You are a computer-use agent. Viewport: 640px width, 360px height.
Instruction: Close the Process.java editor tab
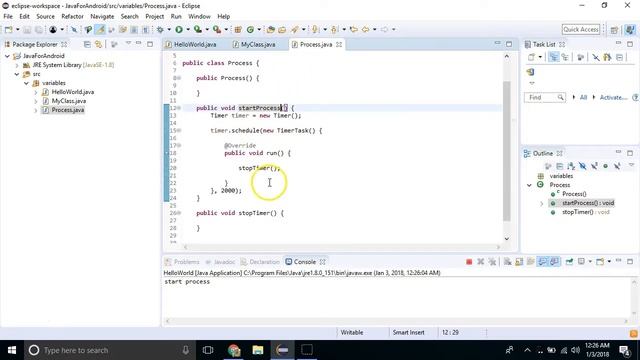pos(339,44)
